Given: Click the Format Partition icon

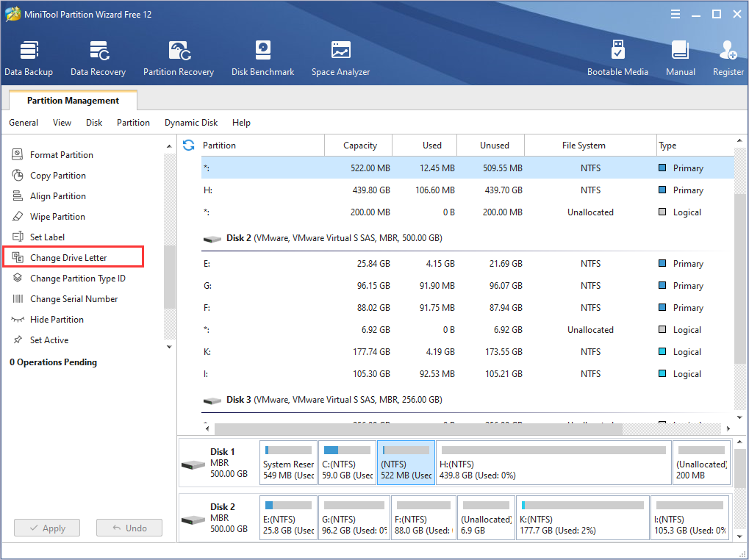Looking at the screenshot, I should 18,154.
